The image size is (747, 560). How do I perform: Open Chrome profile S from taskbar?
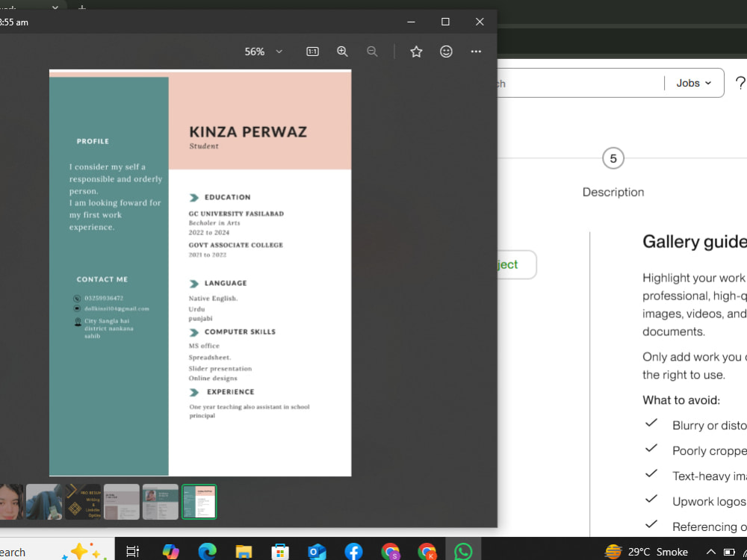(x=390, y=552)
